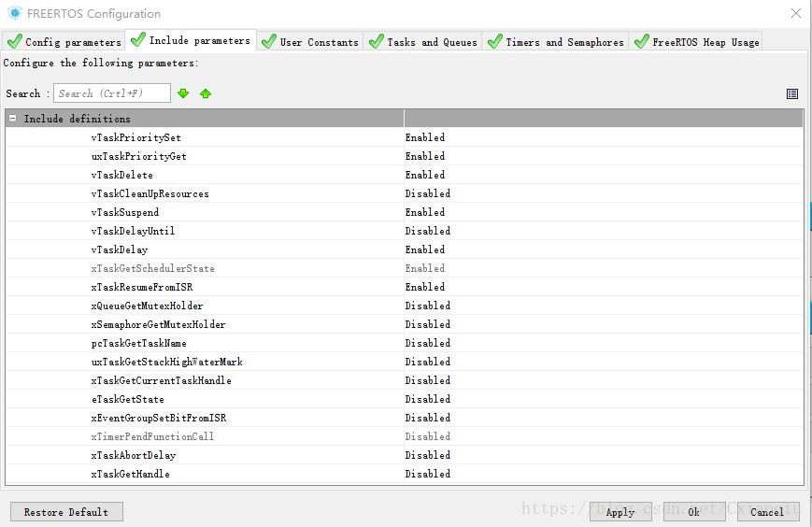Open xQueueGetMutexHolder Disabled value
812x527 pixels.
tap(604, 306)
